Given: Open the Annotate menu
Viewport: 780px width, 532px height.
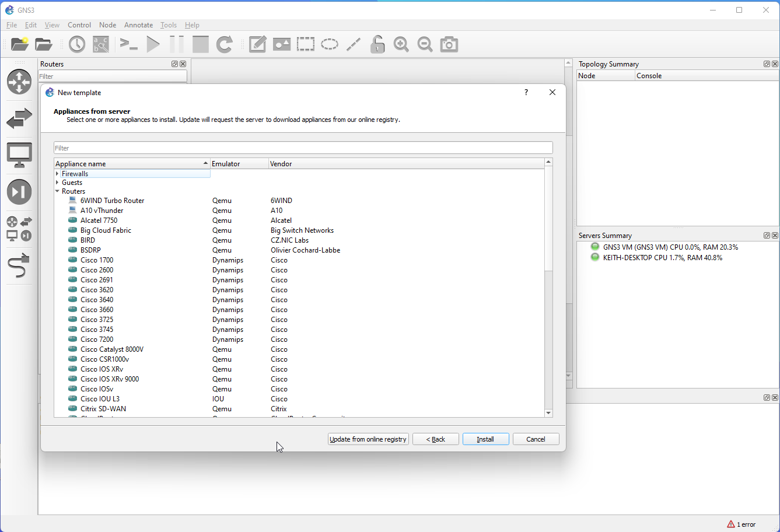Looking at the screenshot, I should point(138,25).
